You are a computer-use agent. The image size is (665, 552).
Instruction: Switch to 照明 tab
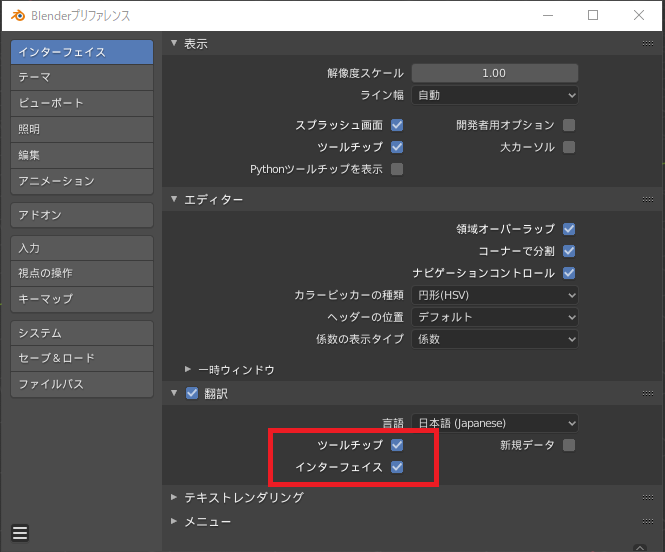tap(82, 129)
